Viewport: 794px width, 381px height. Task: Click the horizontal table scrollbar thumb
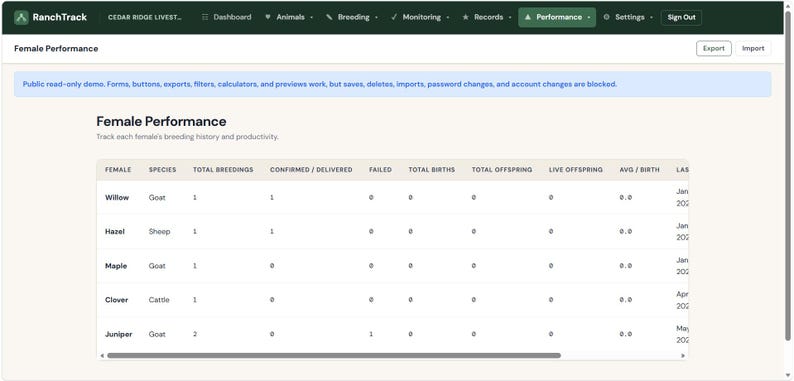pos(334,356)
